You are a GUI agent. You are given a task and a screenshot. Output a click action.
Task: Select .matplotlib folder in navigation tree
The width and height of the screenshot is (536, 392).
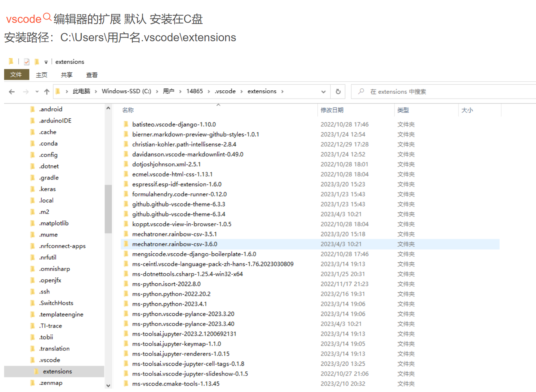[54, 223]
